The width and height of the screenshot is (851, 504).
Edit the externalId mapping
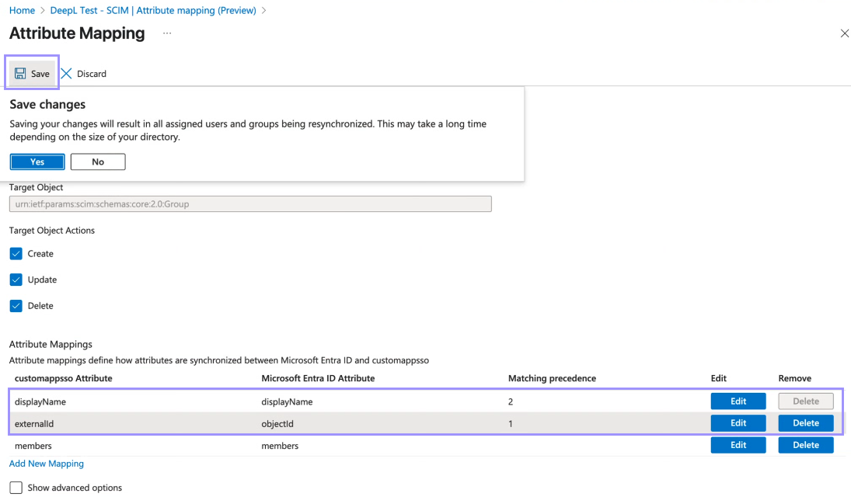point(738,422)
